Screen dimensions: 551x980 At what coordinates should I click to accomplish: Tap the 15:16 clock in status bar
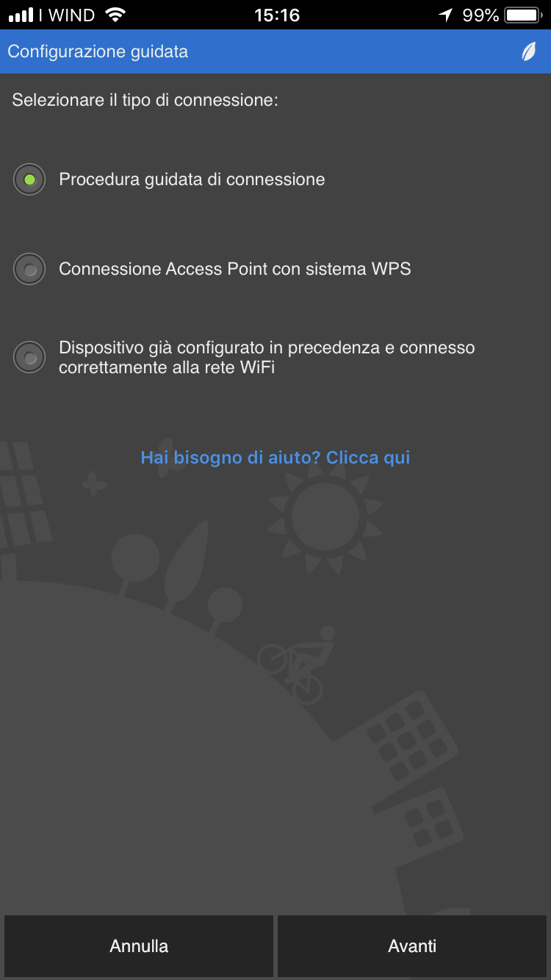277,15
